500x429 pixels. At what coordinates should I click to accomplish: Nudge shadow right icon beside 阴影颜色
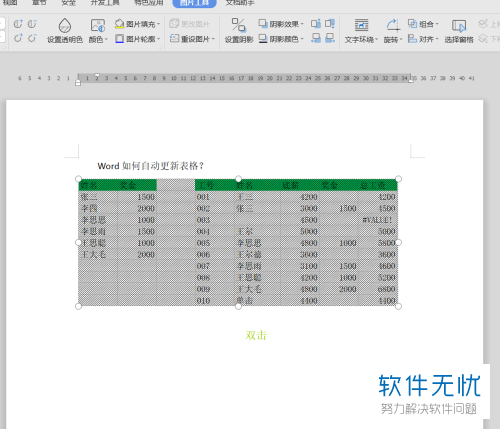click(x=330, y=38)
